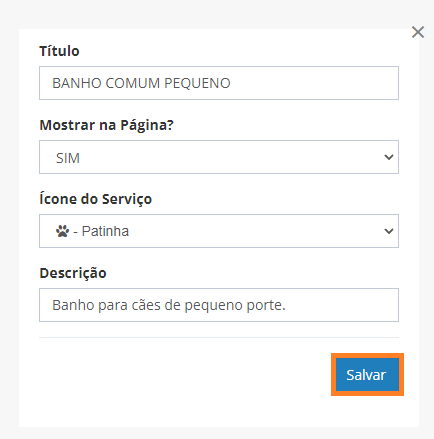Expand the Ícone do Serviço dropdown

pyautogui.click(x=219, y=231)
